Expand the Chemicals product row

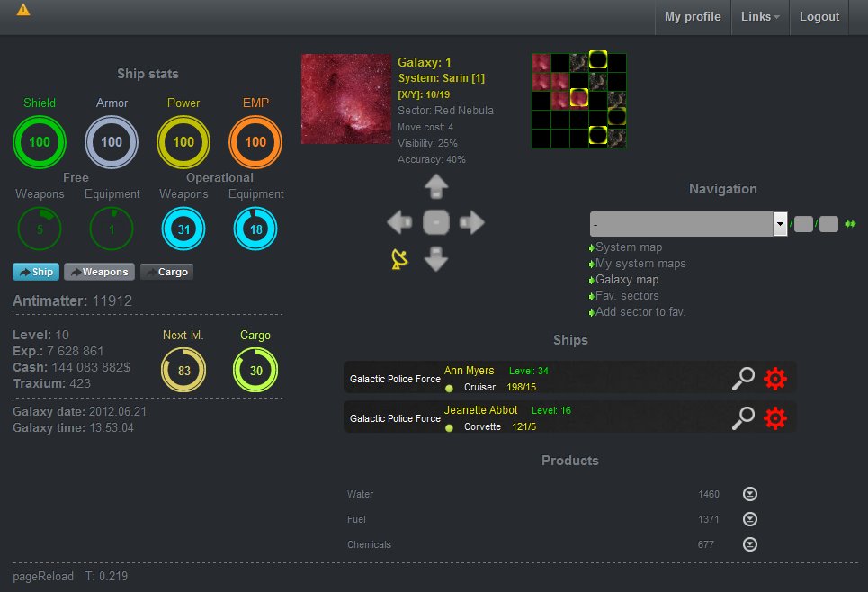coord(750,544)
